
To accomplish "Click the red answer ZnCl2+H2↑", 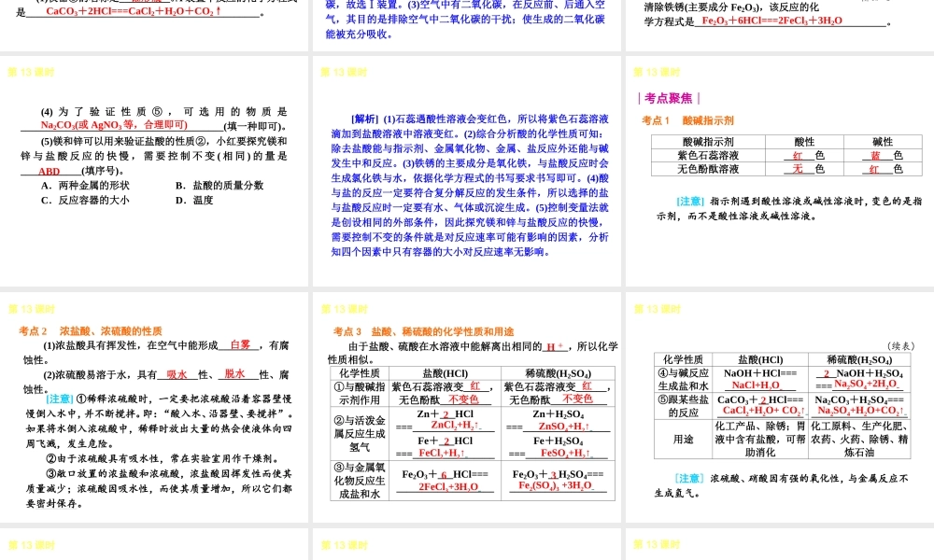I will click(455, 426).
